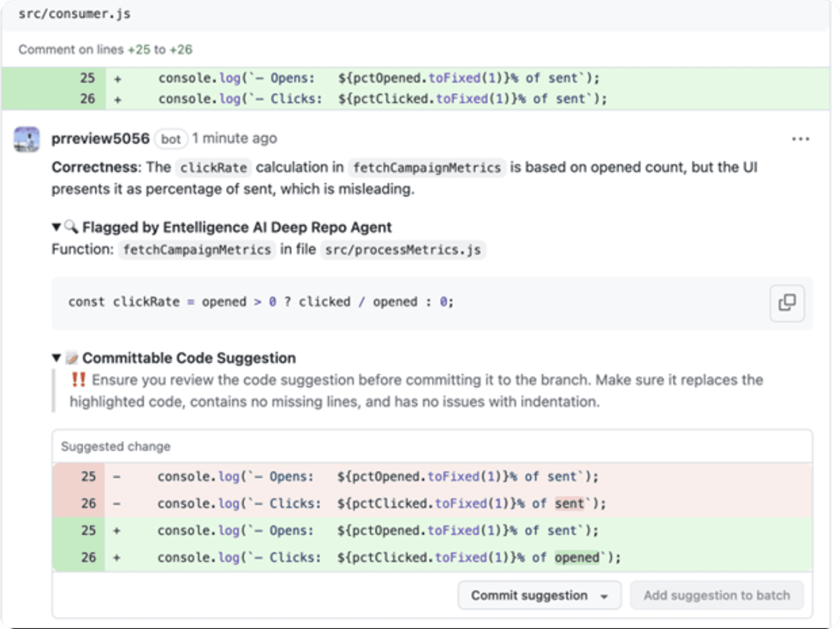Screen dimensions: 840x629
Task: Open the prreview5056 username link
Action: click(100, 139)
